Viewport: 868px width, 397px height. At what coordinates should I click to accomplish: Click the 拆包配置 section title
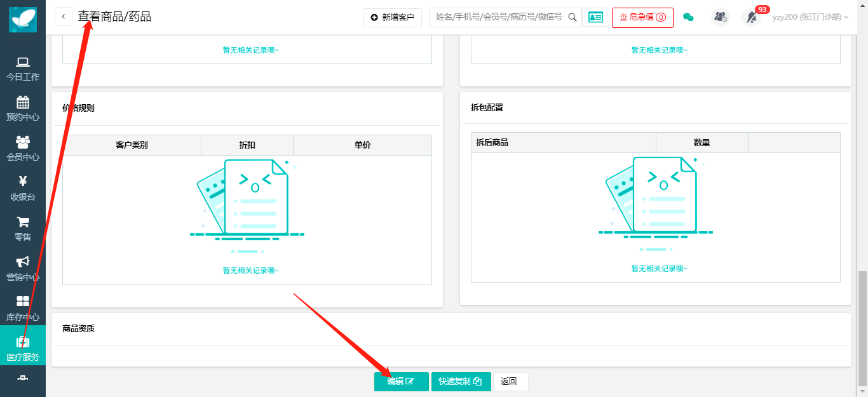487,108
